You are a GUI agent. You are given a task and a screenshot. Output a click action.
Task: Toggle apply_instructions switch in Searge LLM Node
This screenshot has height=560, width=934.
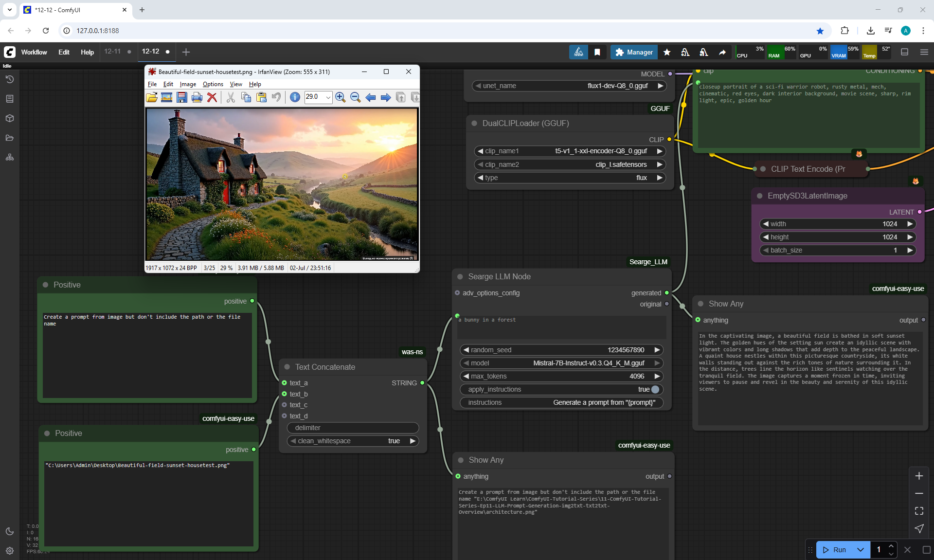[x=655, y=389]
